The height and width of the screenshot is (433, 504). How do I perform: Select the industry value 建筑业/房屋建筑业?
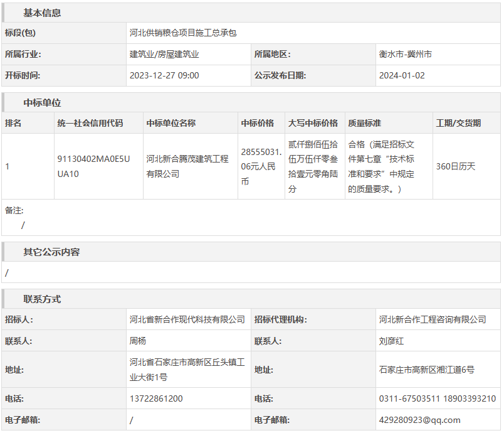164,54
